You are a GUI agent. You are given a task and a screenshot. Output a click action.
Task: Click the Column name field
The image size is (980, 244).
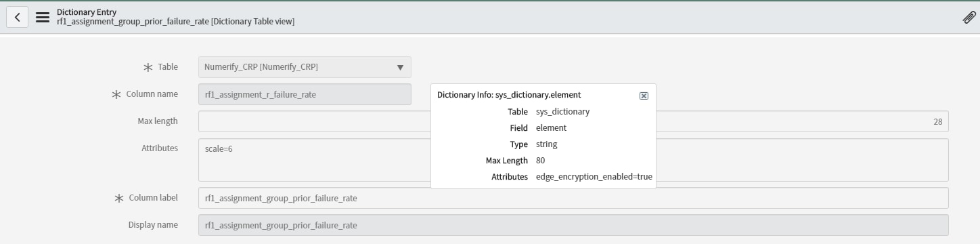(x=305, y=94)
